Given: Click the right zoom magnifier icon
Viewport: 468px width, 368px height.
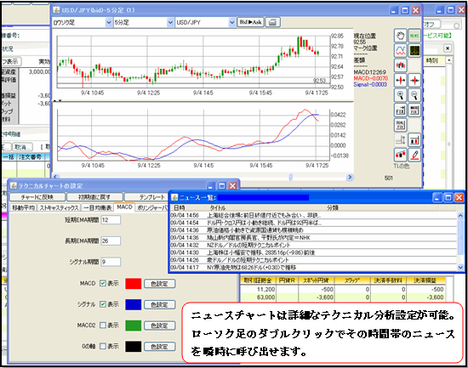Looking at the screenshot, I should point(414,95).
